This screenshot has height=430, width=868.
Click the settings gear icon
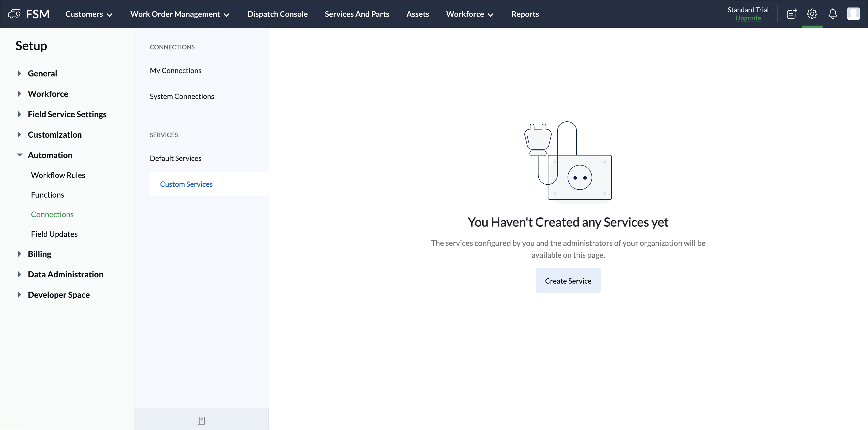[x=812, y=14]
